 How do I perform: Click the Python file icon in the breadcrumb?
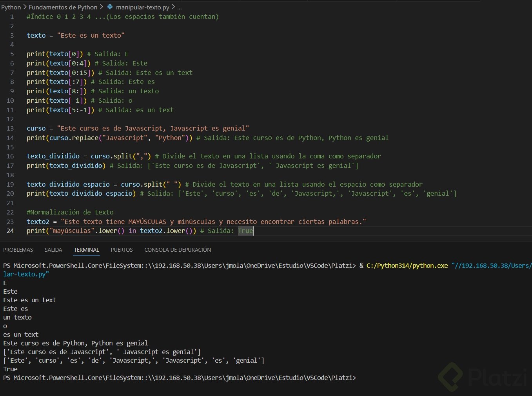pyautogui.click(x=110, y=7)
